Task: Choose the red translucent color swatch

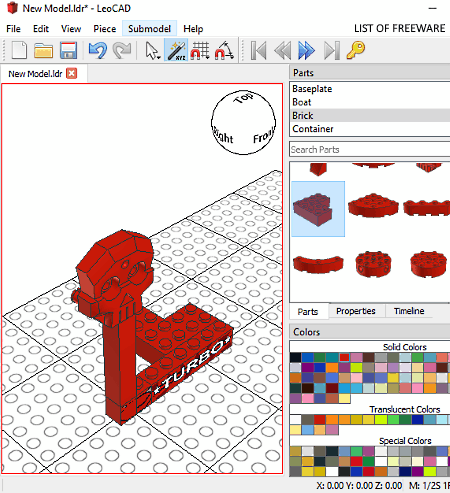Action: 320,420
